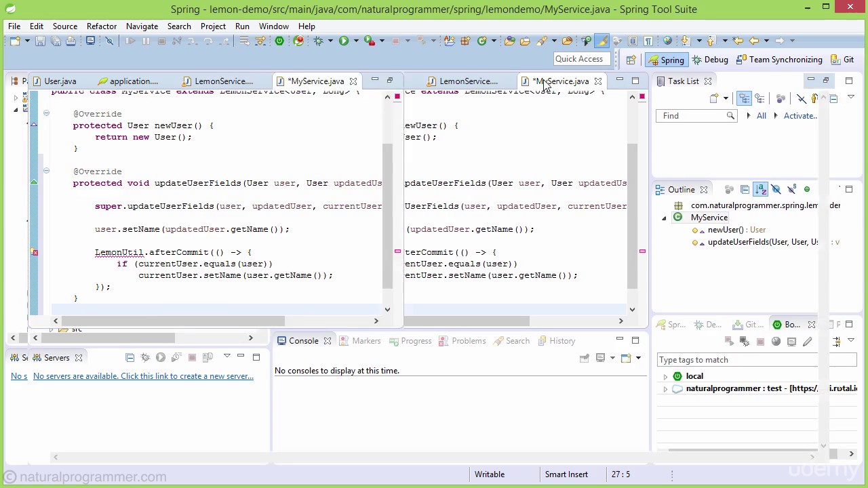The image size is (868, 488).
Task: Click the left editor horizontal scrollbar
Action: click(x=173, y=321)
